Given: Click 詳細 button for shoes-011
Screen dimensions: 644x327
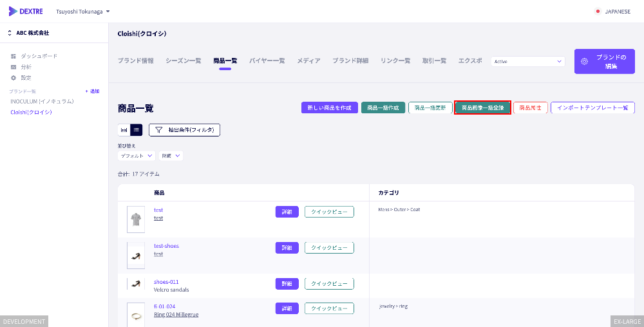Looking at the screenshot, I should [x=287, y=283].
